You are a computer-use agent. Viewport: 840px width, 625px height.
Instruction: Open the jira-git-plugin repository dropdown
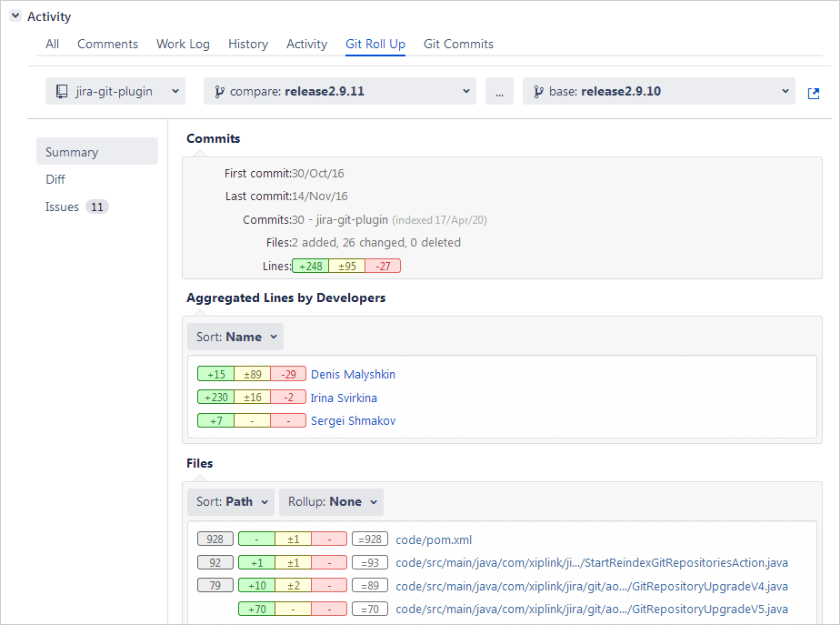pyautogui.click(x=115, y=91)
